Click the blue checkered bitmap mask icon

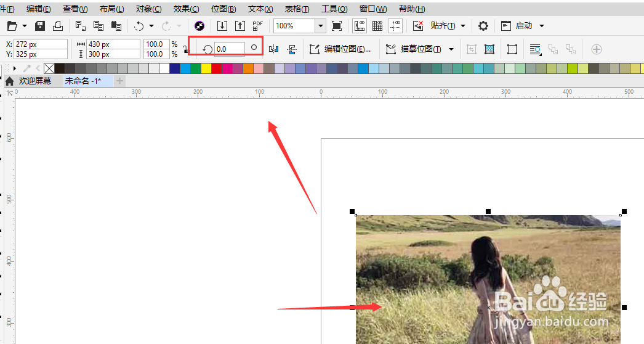(489, 49)
